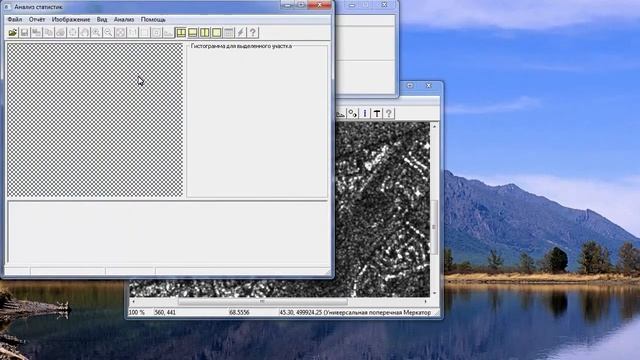This screenshot has width=640, height=360.
Task: Click the Save diskette icon in the toolbar
Action: pyautogui.click(x=24, y=33)
